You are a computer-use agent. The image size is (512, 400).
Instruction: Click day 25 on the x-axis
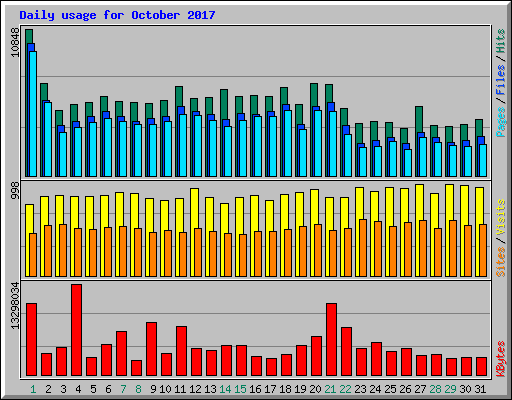point(390,389)
